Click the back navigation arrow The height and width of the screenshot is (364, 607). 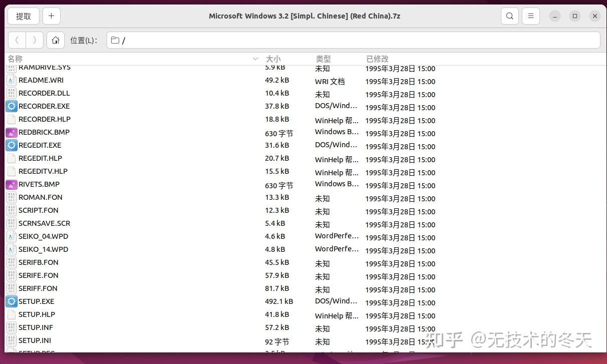pyautogui.click(x=17, y=40)
